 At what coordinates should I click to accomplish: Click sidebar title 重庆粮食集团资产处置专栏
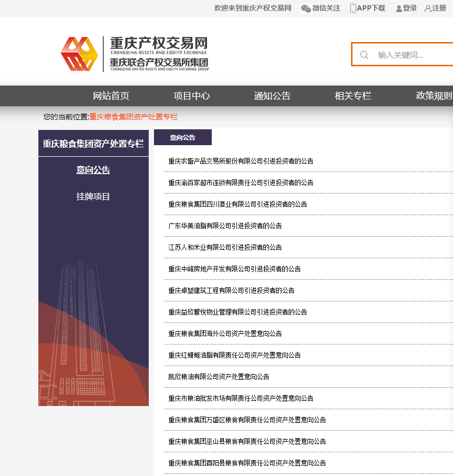click(94, 144)
